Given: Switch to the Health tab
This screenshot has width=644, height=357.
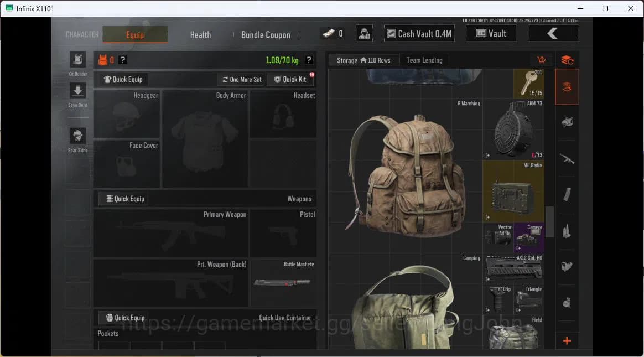Looking at the screenshot, I should coord(200,35).
